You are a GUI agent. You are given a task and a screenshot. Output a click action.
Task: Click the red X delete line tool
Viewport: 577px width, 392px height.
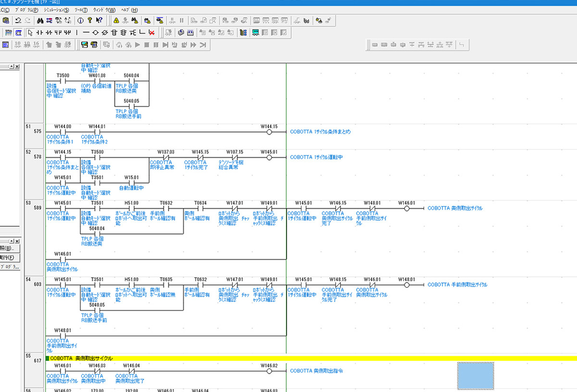click(151, 33)
